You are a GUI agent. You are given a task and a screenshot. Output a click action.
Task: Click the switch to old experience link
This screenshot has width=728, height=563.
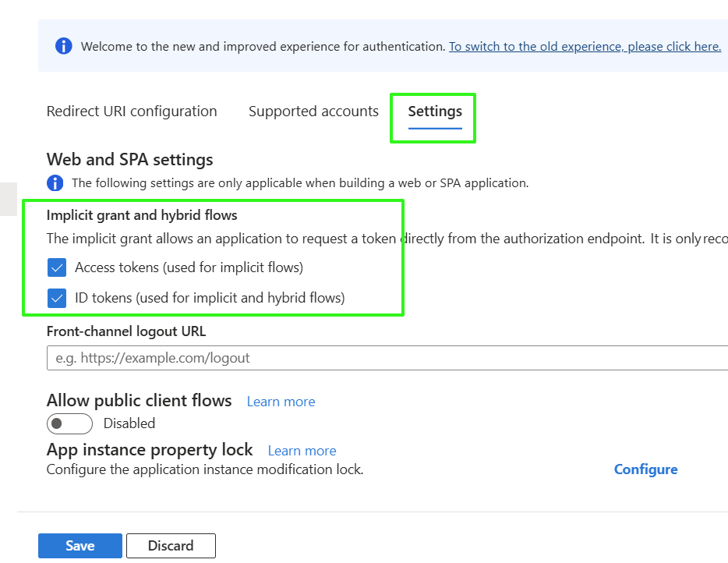pos(585,47)
